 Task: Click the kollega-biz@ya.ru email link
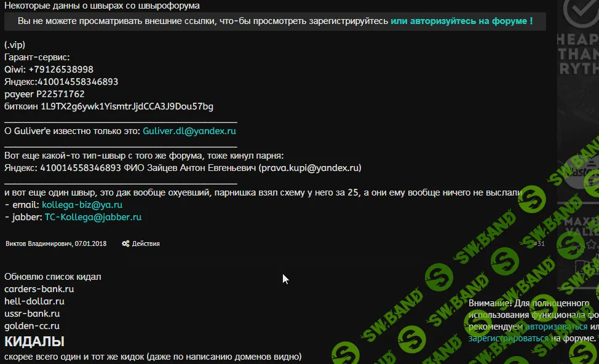click(x=82, y=205)
